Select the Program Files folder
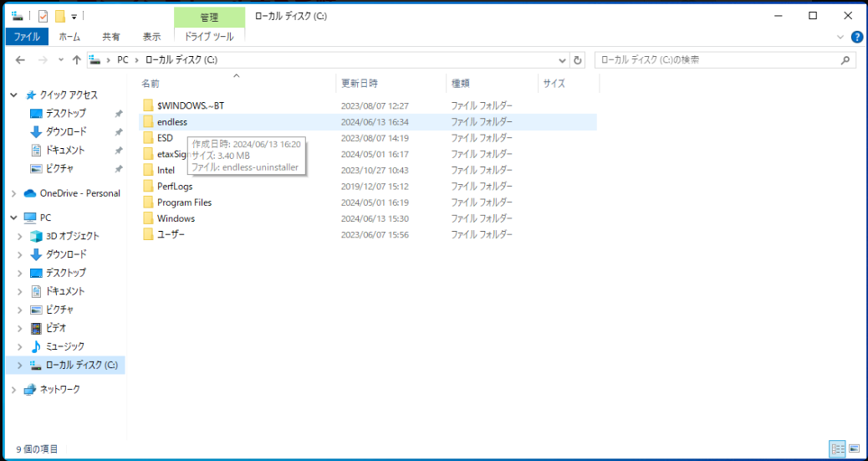 [x=368, y=202]
